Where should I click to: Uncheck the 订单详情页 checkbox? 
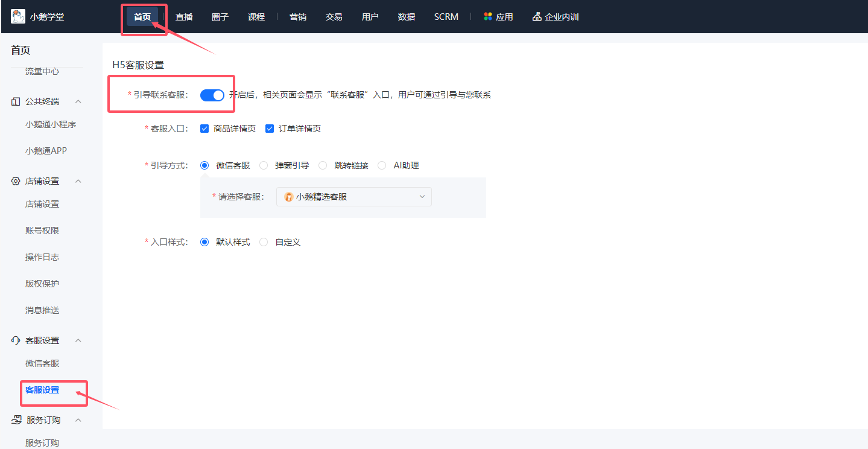(269, 128)
